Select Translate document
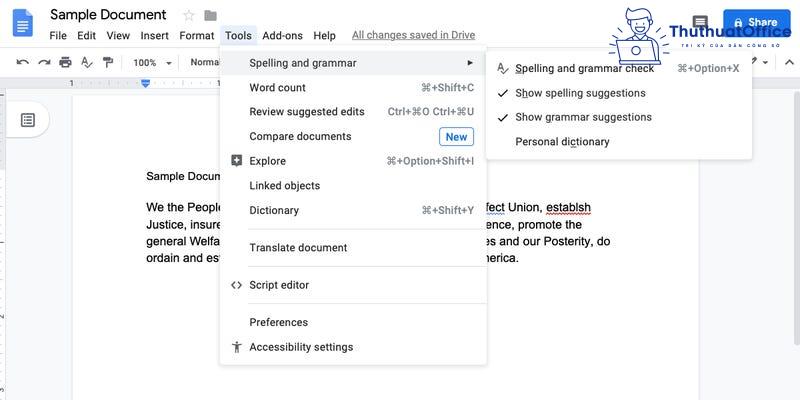Screen dimensions: 800x400 pos(353,247)
